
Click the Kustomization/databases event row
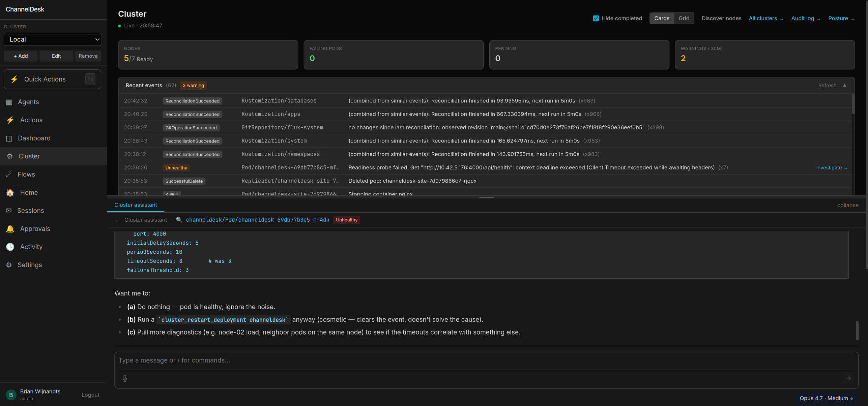[485, 101]
